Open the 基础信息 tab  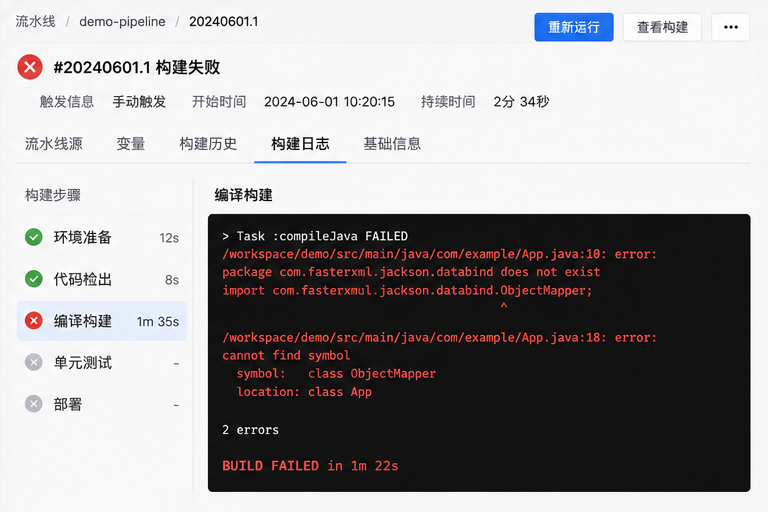(392, 144)
